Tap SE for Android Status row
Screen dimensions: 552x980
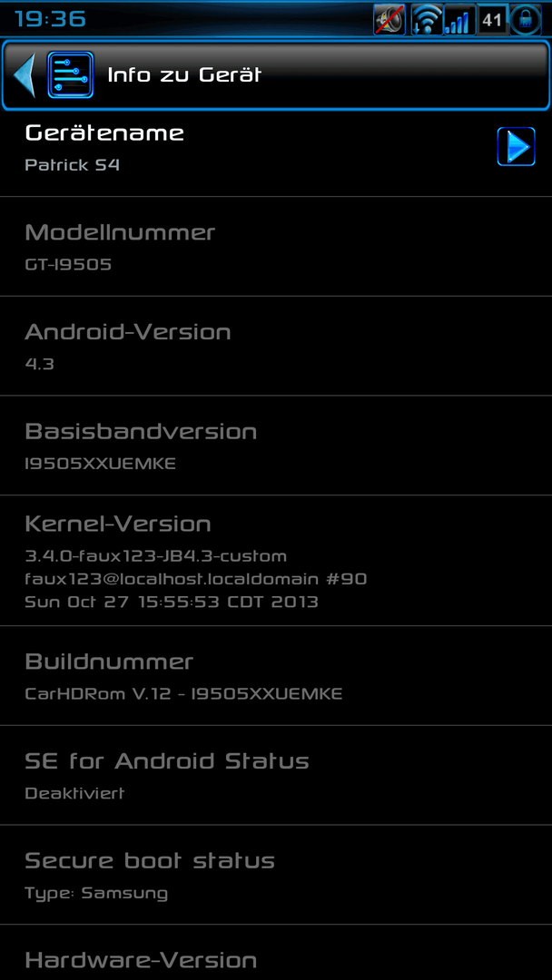[276, 775]
